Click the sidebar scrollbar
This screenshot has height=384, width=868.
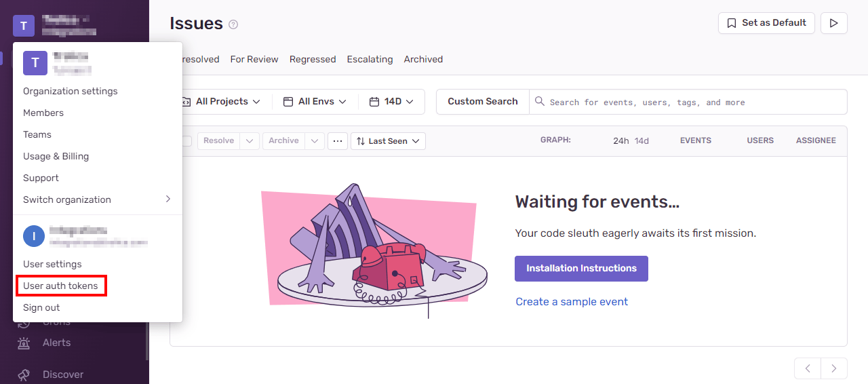pyautogui.click(x=147, y=339)
